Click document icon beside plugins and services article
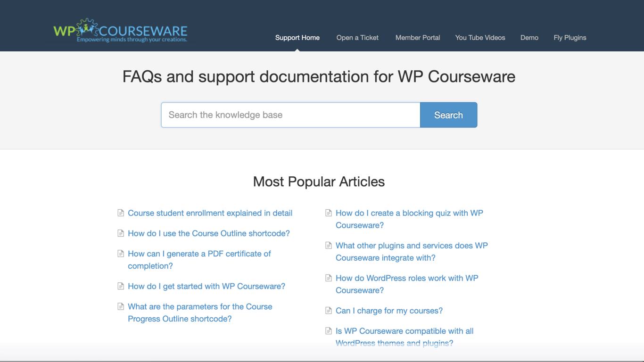Viewport: 644px width, 362px height. click(x=329, y=246)
